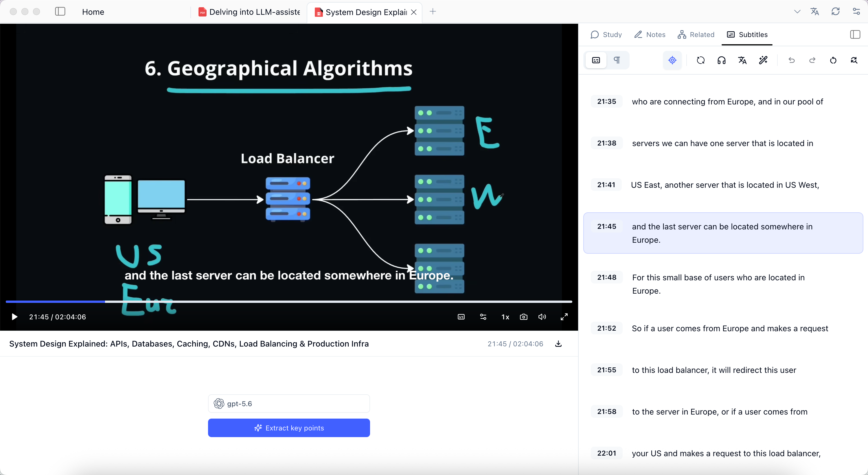Download the video using download icon
The height and width of the screenshot is (475, 868).
(x=558, y=344)
